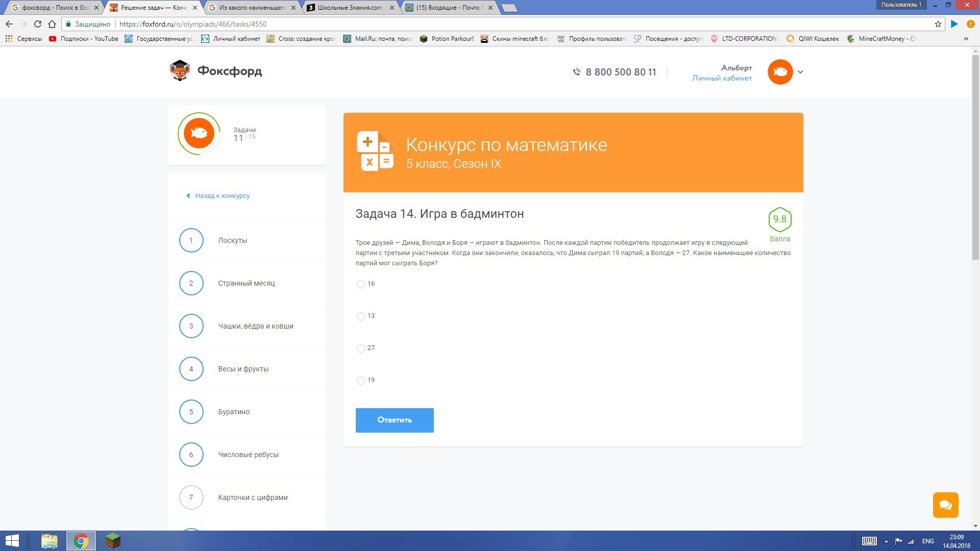Select answer option 27
Viewport: 980px width, 551px height.
(361, 348)
